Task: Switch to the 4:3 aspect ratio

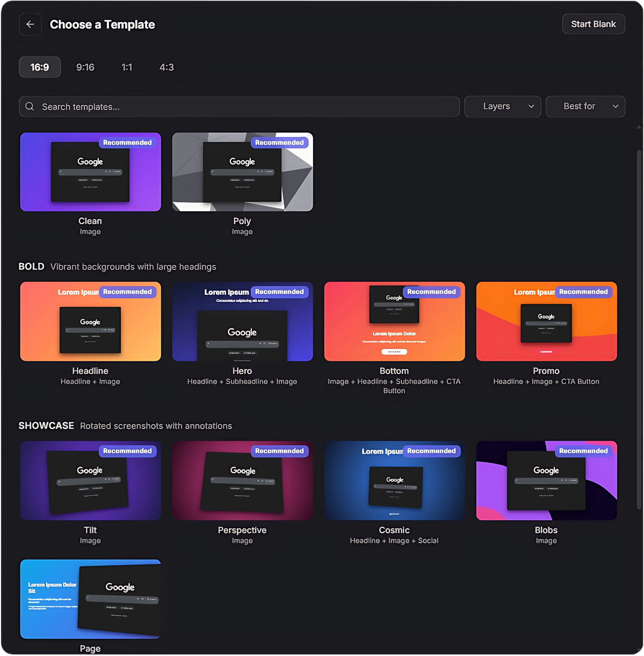Action: click(166, 67)
